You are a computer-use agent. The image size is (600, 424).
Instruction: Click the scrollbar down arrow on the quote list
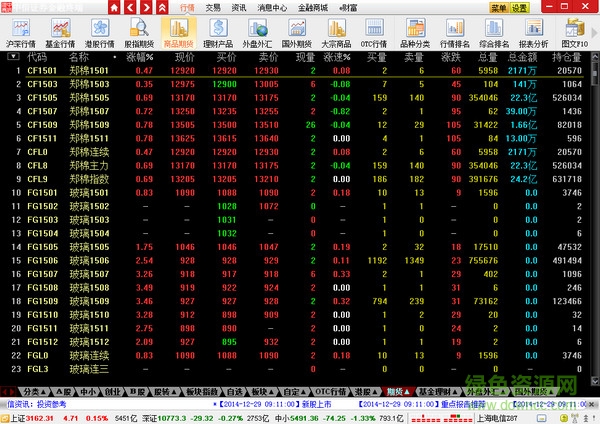[595, 381]
